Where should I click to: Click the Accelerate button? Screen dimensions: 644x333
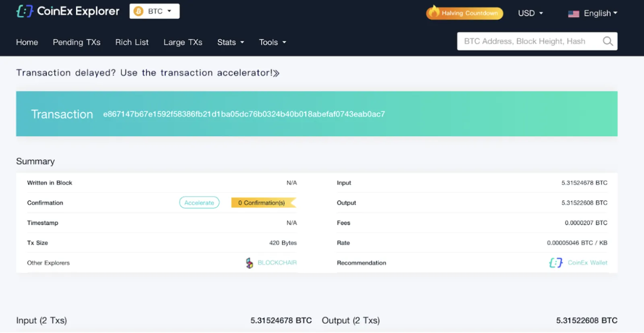199,203
